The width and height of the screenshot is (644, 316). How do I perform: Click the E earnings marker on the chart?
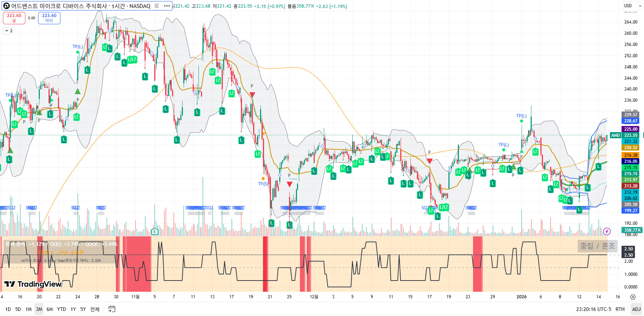coord(155,231)
